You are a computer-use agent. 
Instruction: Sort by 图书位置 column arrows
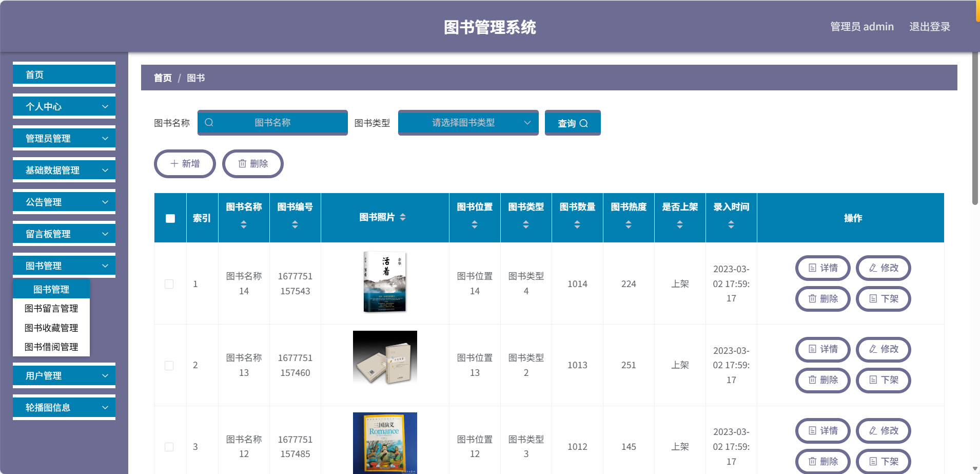475,224
